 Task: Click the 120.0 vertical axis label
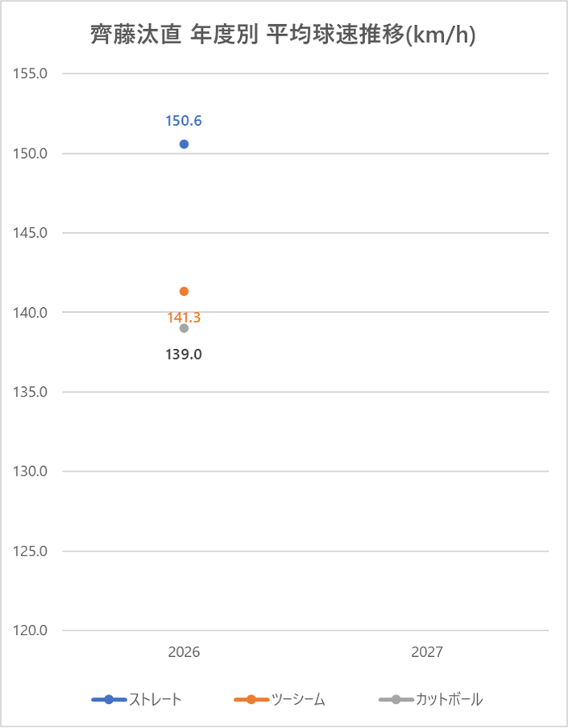click(x=32, y=630)
